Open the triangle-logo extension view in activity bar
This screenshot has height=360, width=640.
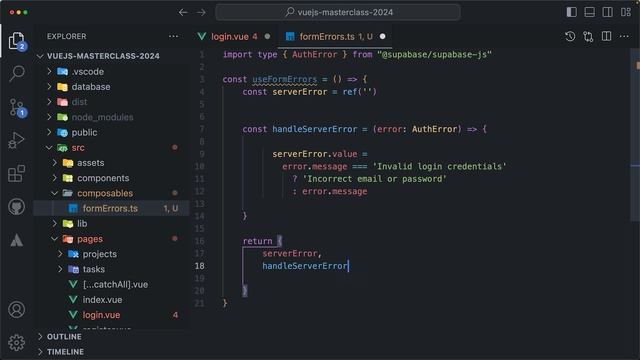(17, 240)
